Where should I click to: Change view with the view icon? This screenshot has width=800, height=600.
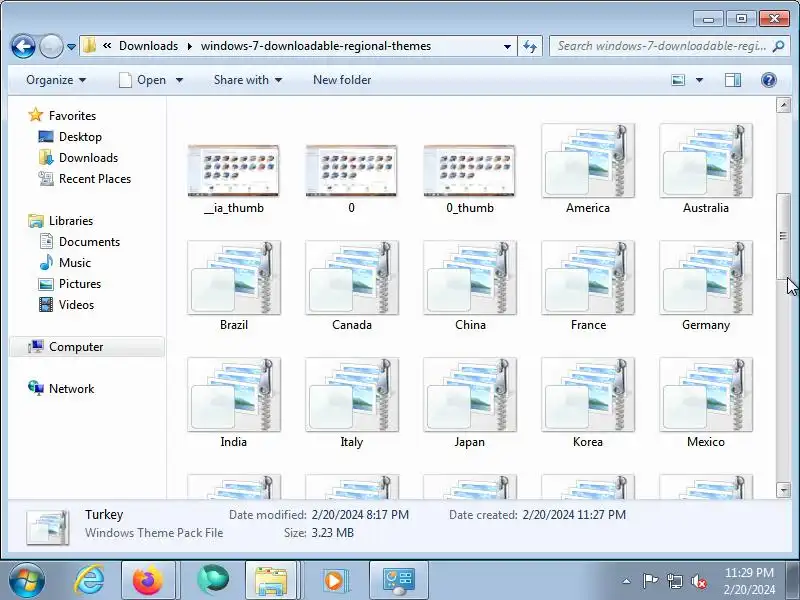click(678, 80)
